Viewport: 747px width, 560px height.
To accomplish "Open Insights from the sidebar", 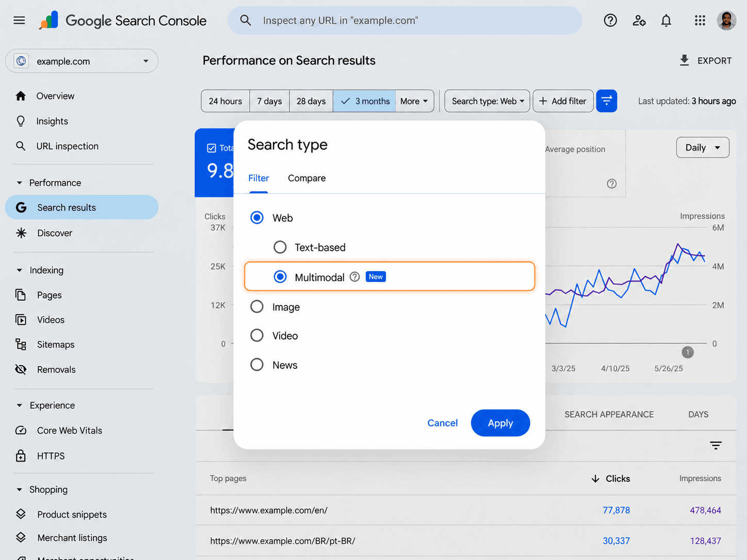I will coord(52,121).
